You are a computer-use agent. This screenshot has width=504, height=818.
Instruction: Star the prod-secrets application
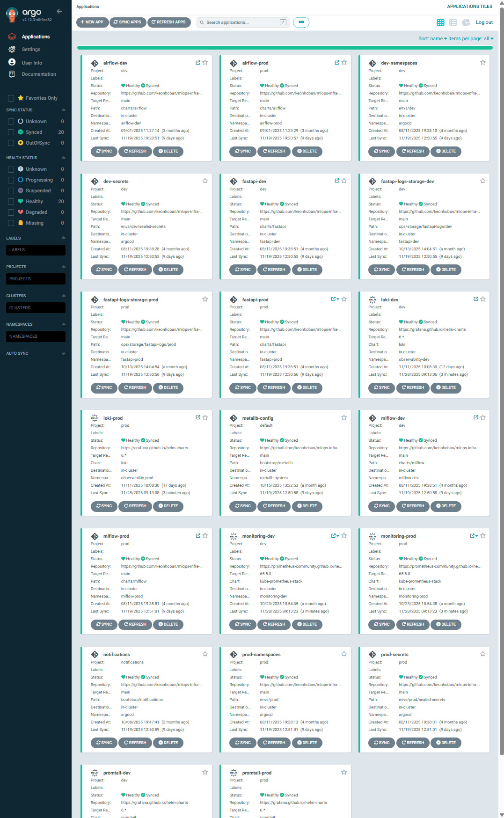point(482,654)
